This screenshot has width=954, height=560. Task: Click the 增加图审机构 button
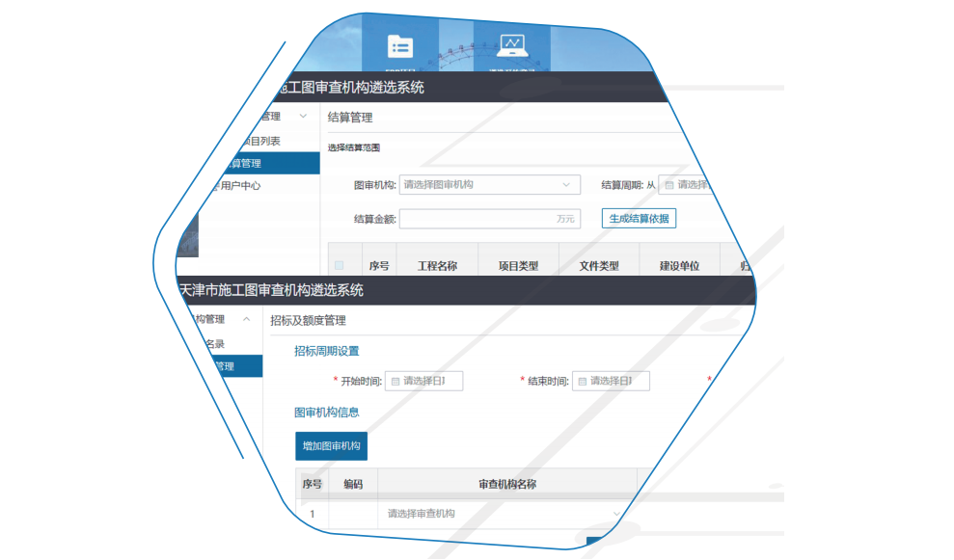(331, 446)
